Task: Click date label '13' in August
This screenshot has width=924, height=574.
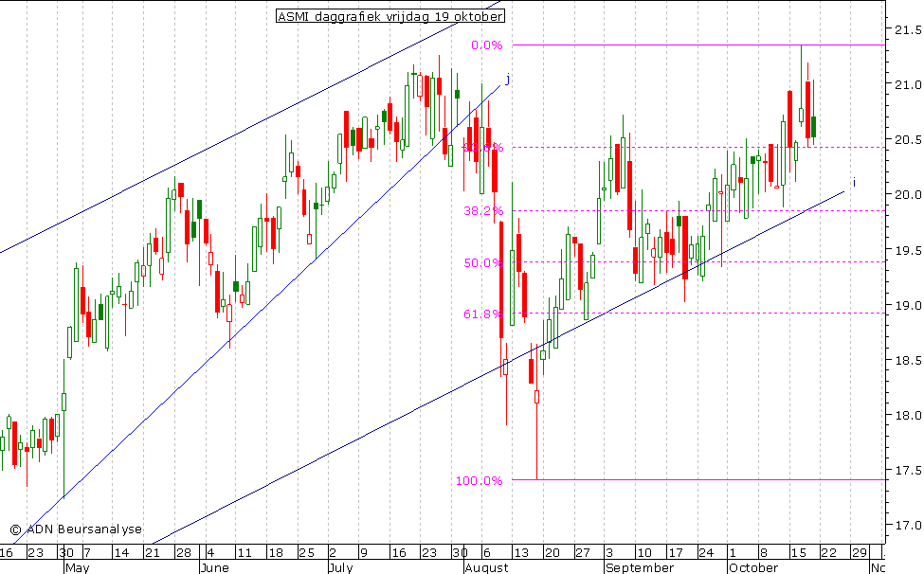Action: [x=520, y=553]
